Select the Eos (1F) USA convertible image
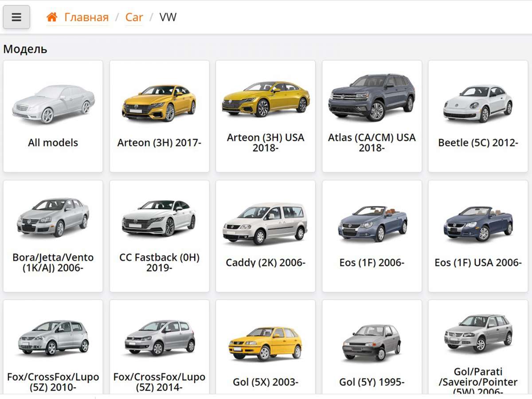The image size is (532, 399). pos(478,223)
